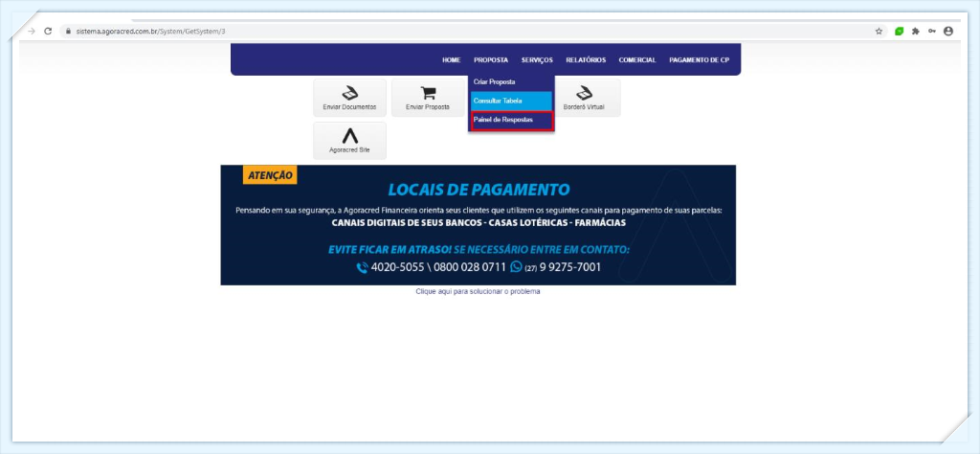Open the extensions puzzle piece icon
This screenshot has height=454, width=980.
click(916, 32)
